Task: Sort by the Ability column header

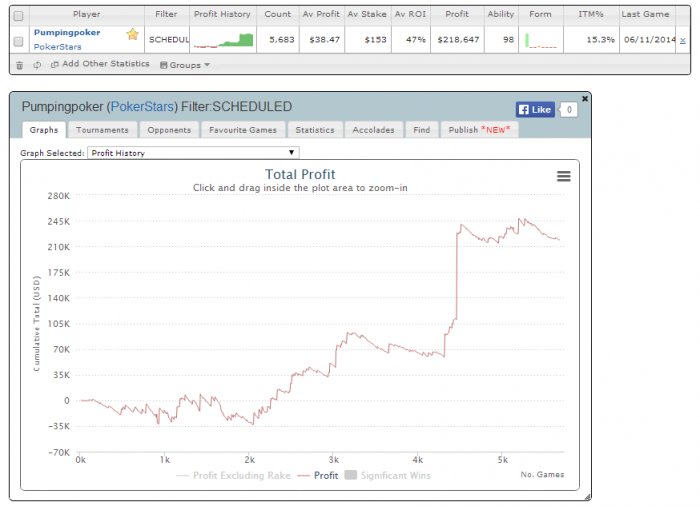Action: tap(501, 14)
